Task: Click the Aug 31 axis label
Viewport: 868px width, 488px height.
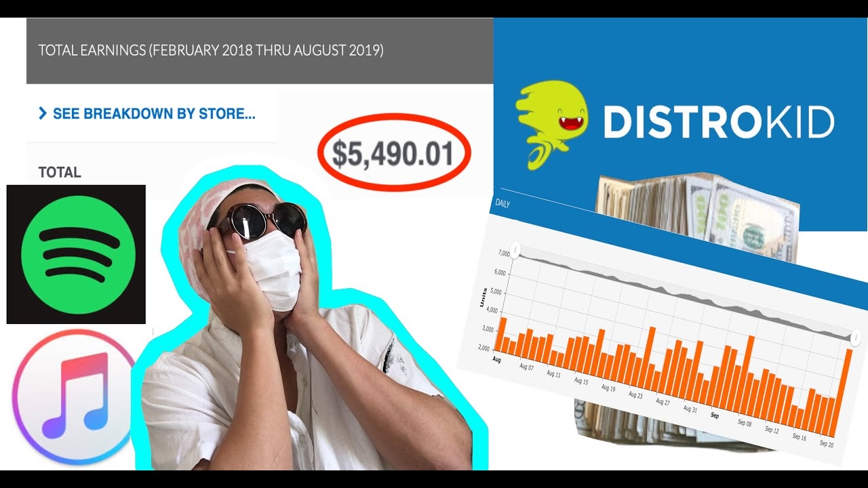Action: (690, 409)
